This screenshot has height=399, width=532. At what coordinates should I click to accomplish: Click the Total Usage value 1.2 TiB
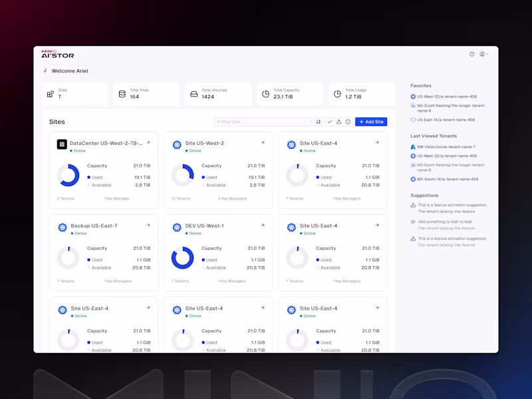click(353, 96)
